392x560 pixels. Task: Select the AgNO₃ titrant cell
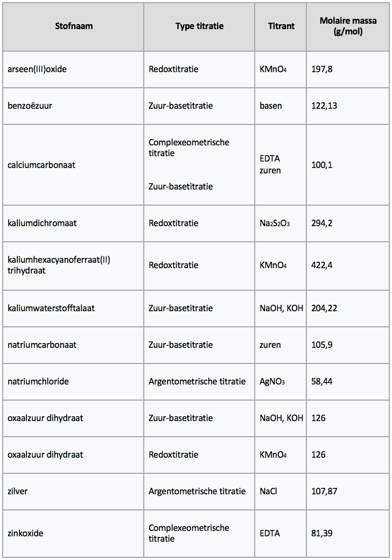[272, 381]
